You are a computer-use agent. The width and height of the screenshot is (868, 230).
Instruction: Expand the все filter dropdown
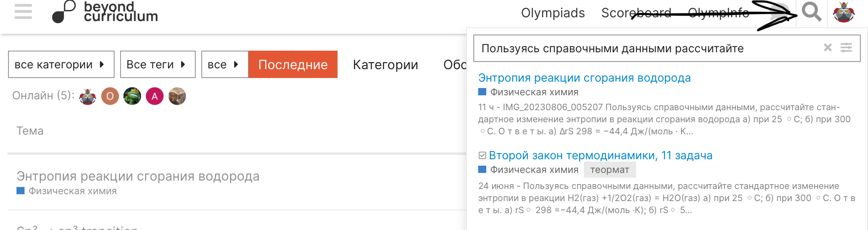tap(225, 64)
